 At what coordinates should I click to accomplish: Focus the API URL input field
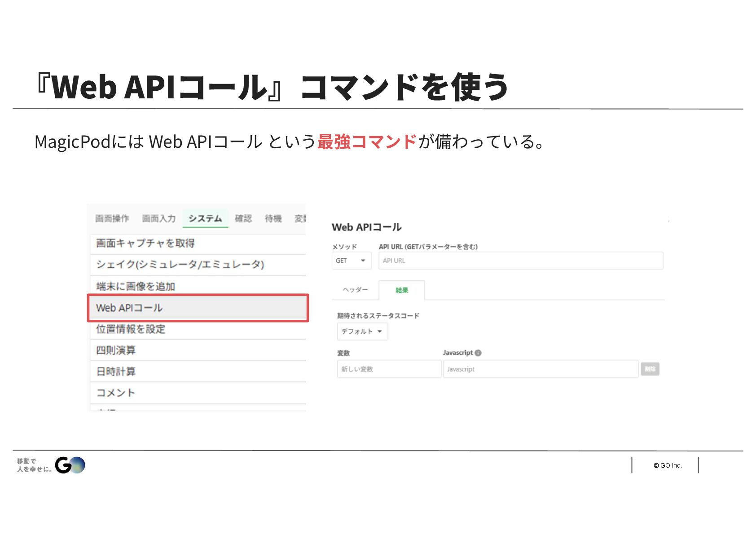(x=521, y=261)
